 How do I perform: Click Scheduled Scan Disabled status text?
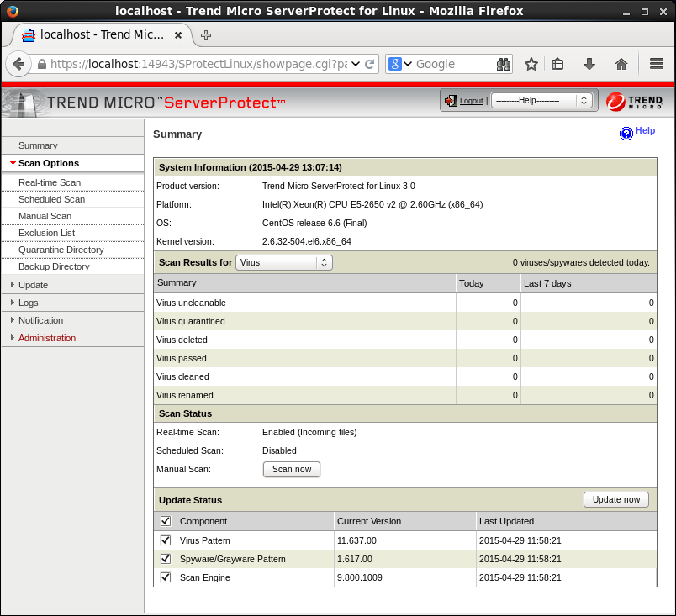pos(279,450)
